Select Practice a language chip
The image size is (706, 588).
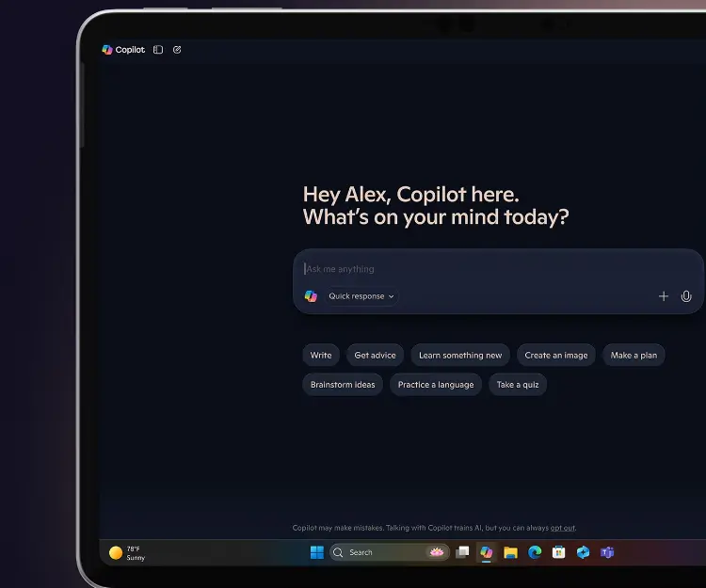[x=436, y=385]
